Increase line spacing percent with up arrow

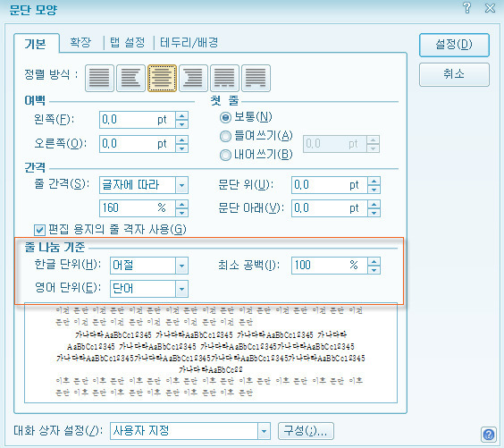coord(182,204)
